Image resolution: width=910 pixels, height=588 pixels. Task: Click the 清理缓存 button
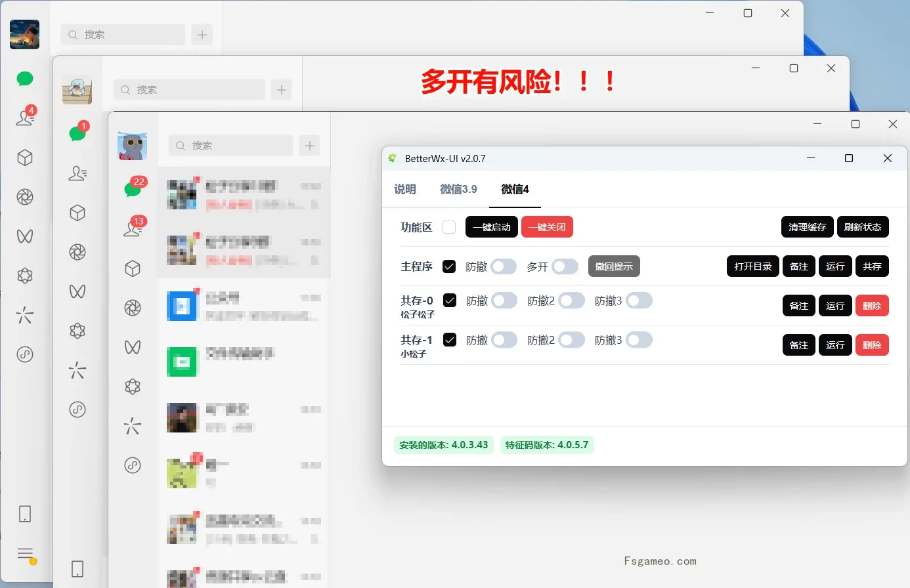pos(808,227)
